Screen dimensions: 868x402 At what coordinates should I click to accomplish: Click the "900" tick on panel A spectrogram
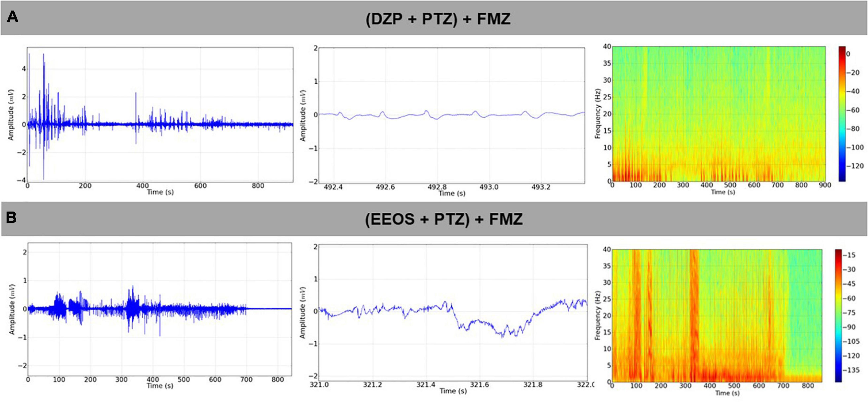point(825,185)
